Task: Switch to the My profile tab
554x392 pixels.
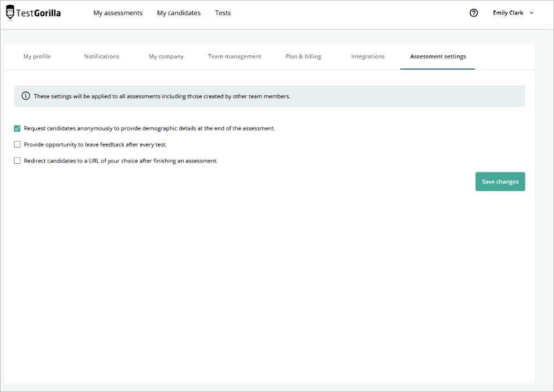Action: pyautogui.click(x=37, y=56)
